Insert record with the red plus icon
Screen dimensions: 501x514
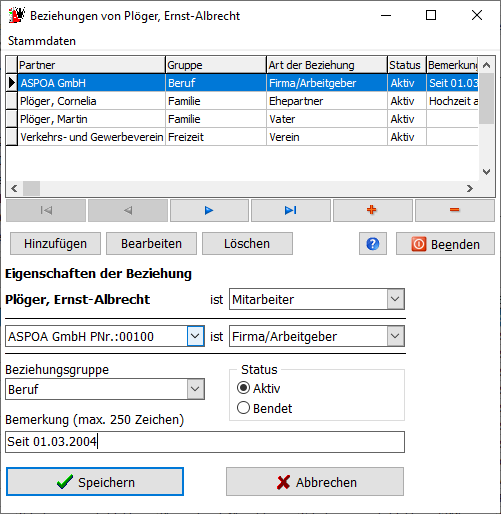pos(373,210)
